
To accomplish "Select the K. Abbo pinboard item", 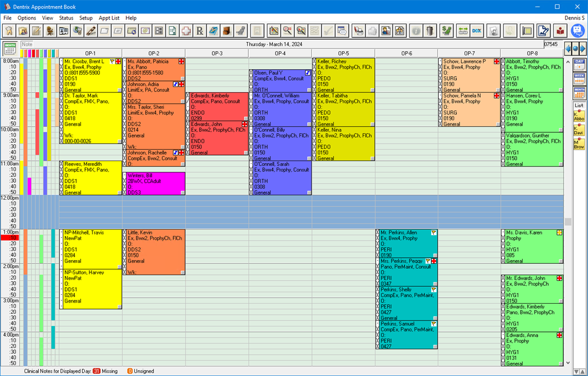I will click(x=579, y=116).
